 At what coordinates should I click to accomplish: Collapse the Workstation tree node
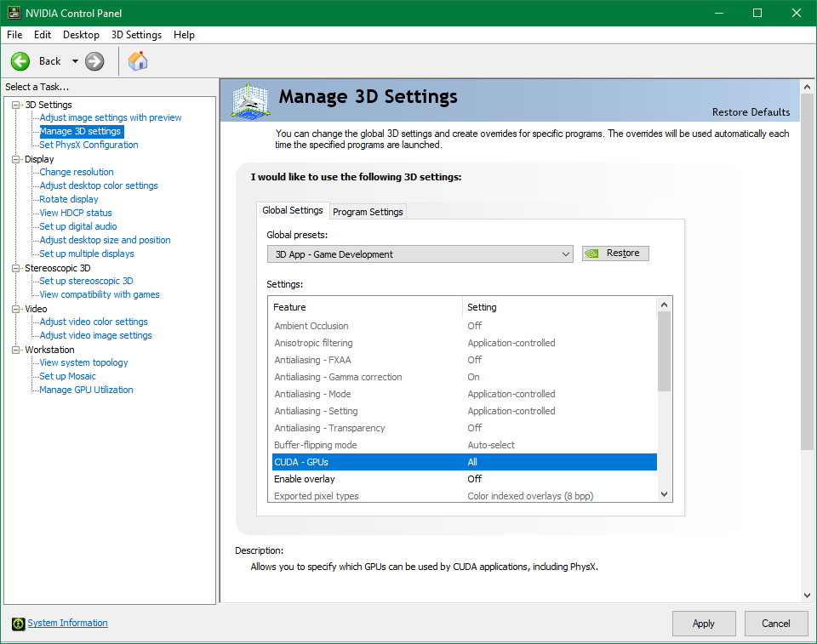16,350
